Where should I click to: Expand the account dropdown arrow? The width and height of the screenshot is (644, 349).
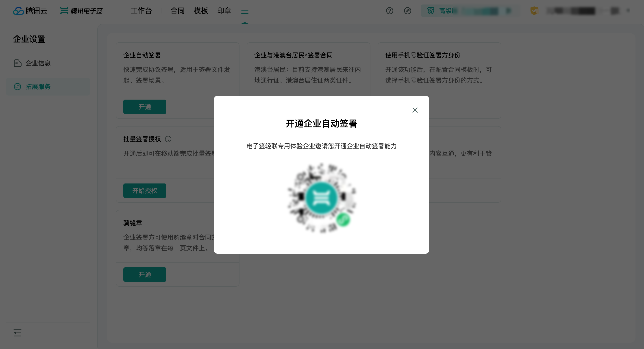click(x=628, y=11)
